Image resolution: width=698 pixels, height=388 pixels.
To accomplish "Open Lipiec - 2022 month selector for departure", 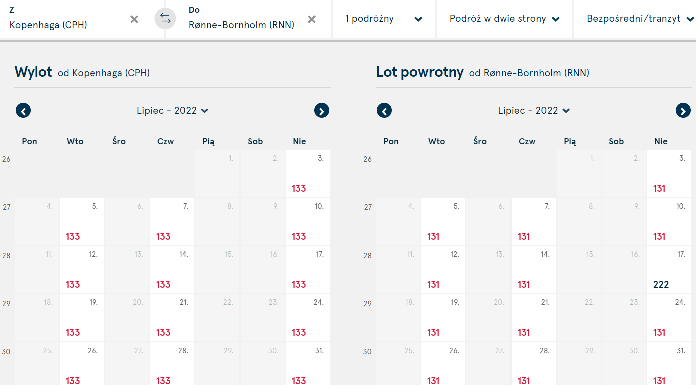I will click(x=172, y=110).
